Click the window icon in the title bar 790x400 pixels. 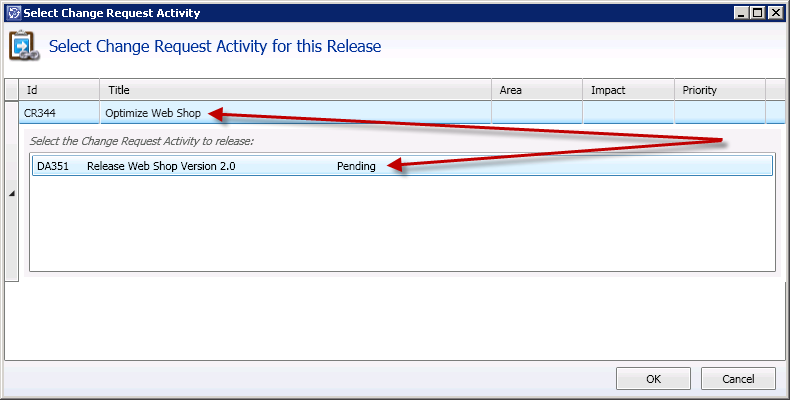[x=11, y=13]
